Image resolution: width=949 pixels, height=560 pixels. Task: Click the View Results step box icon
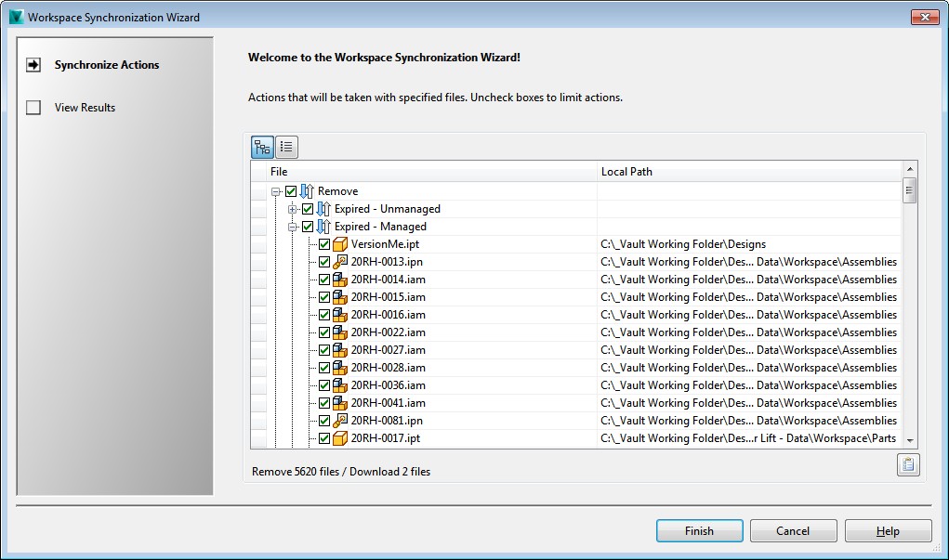[x=33, y=108]
